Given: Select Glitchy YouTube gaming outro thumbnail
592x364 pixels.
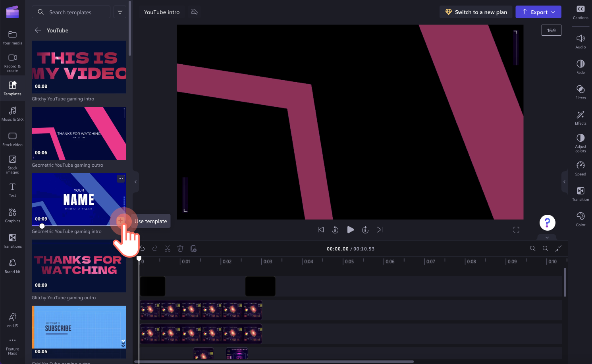Looking at the screenshot, I should pyautogui.click(x=79, y=266).
